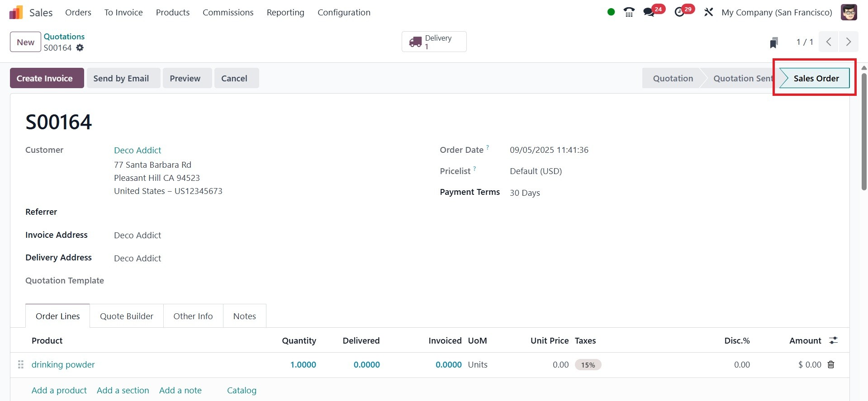Screen dimensions: 868x401
Task: Click the green online status indicator
Action: pyautogui.click(x=611, y=12)
